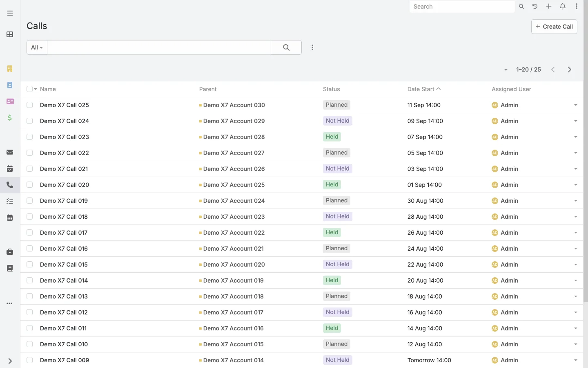Open row actions for Demo X7 Call 010

(576, 344)
